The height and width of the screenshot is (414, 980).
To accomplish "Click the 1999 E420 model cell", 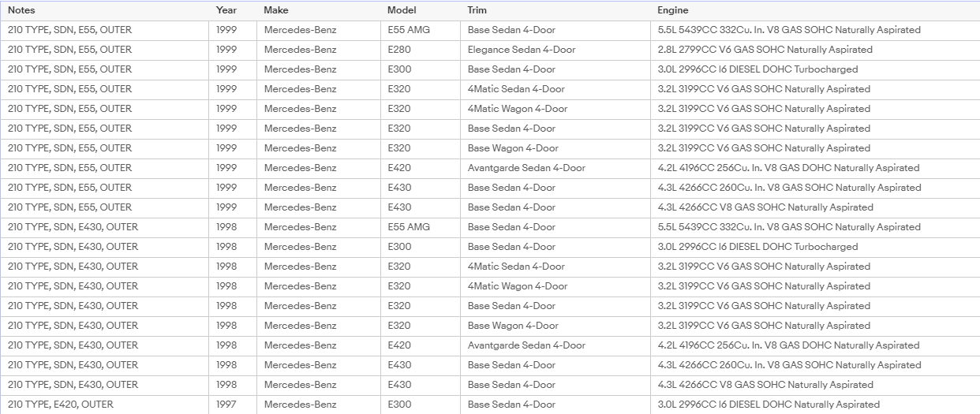I will pyautogui.click(x=420, y=168).
